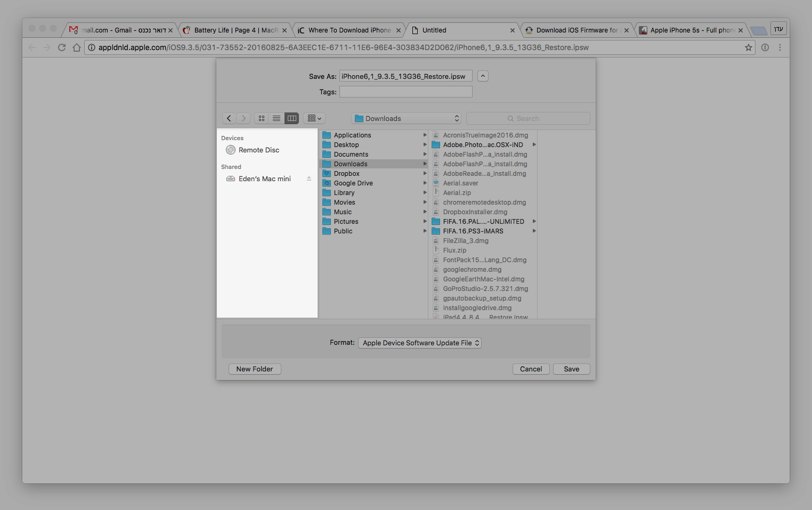Switch to Download iOS Firmware tab
Screen dimensions: 812x510
click(576, 30)
